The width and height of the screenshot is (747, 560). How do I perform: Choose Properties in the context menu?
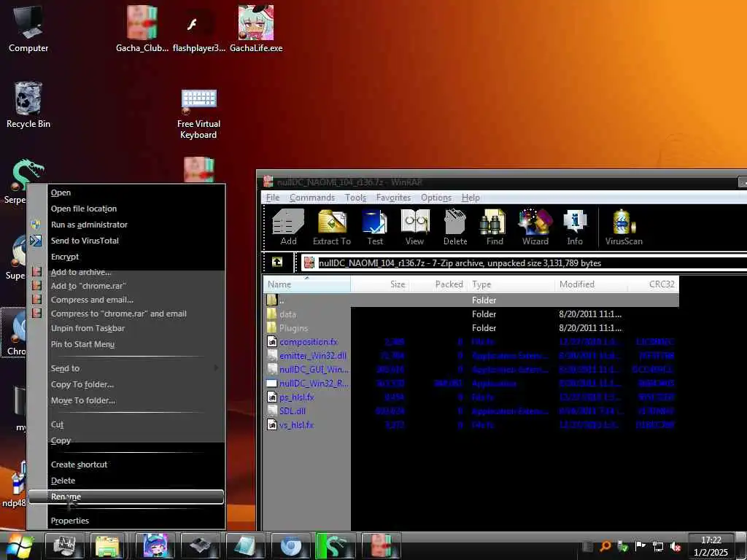coord(125,521)
